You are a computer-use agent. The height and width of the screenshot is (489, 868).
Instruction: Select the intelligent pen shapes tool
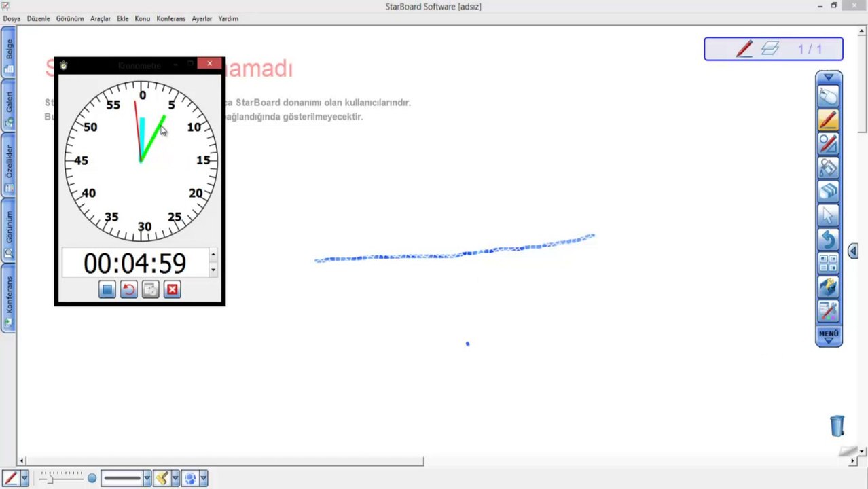(x=828, y=145)
